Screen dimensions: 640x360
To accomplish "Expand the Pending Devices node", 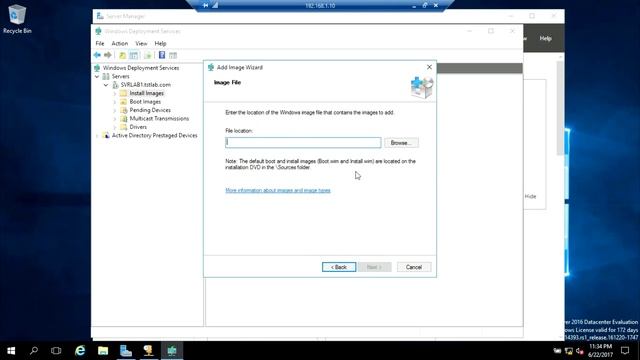I will tap(115, 110).
